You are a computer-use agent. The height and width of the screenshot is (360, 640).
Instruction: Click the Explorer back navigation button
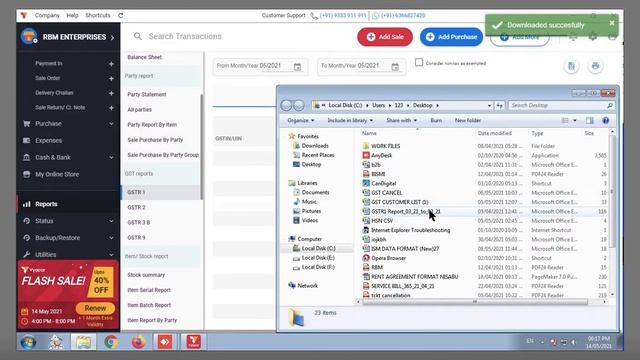[287, 105]
